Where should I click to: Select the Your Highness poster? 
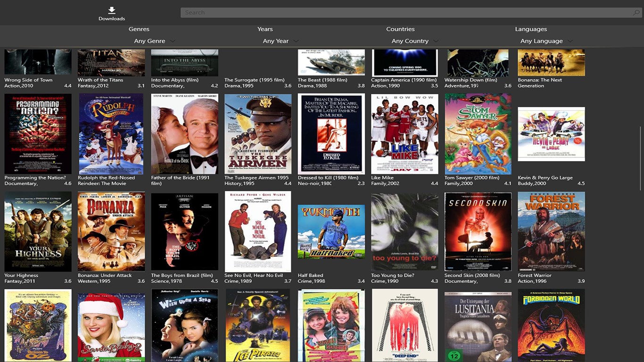click(x=38, y=231)
